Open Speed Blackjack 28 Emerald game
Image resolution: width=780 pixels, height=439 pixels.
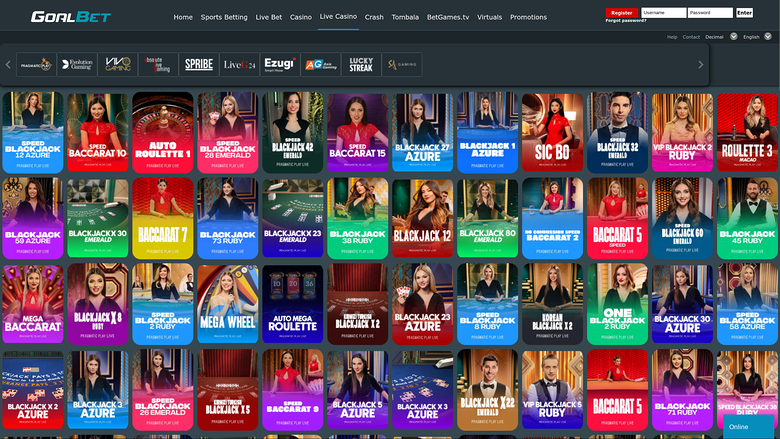pos(228,132)
